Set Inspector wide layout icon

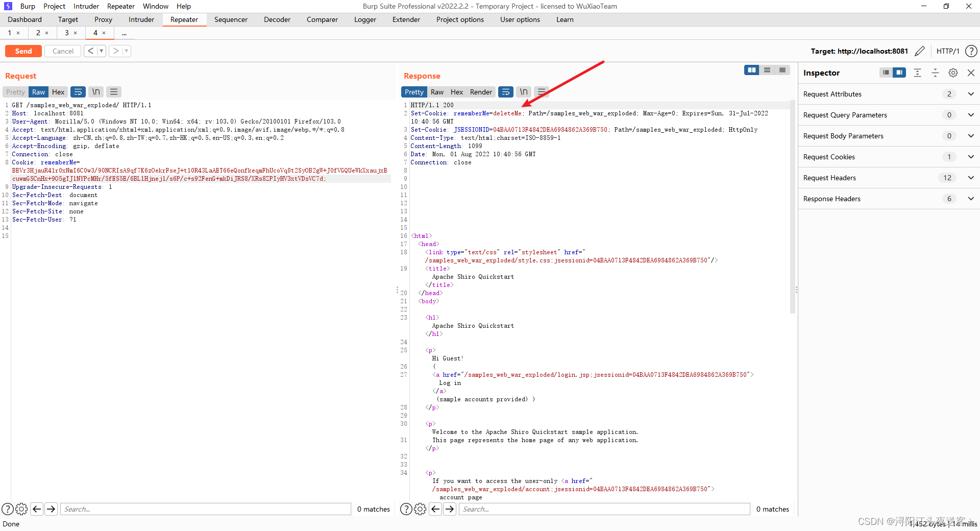(x=899, y=73)
